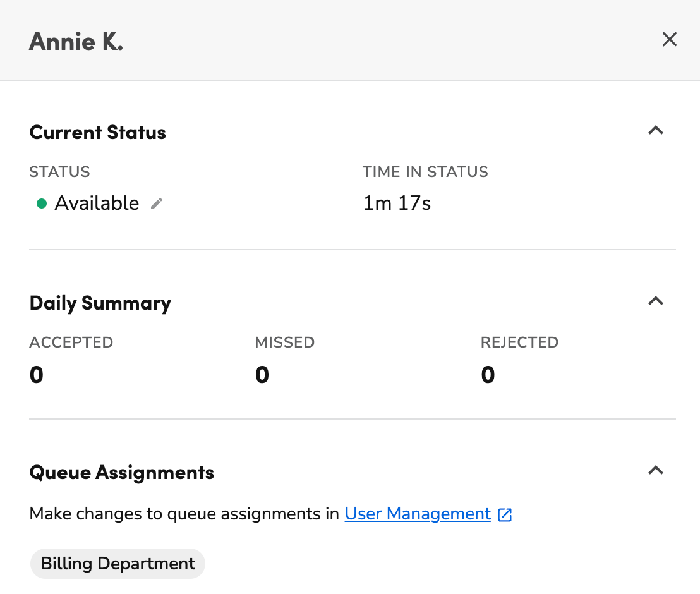Click the zero value under MISSED
700x594 pixels.
click(262, 375)
